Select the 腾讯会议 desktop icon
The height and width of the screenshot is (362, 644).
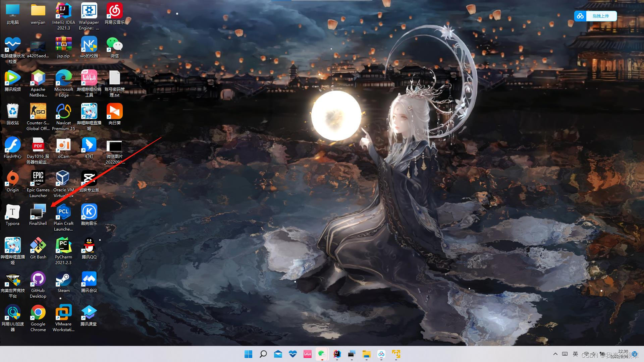point(89,283)
